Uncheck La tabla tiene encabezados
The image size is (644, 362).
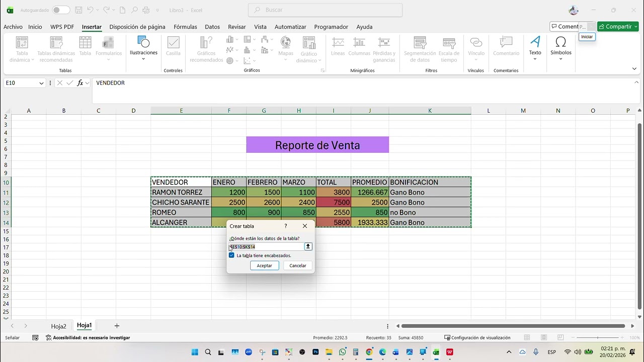click(x=231, y=255)
